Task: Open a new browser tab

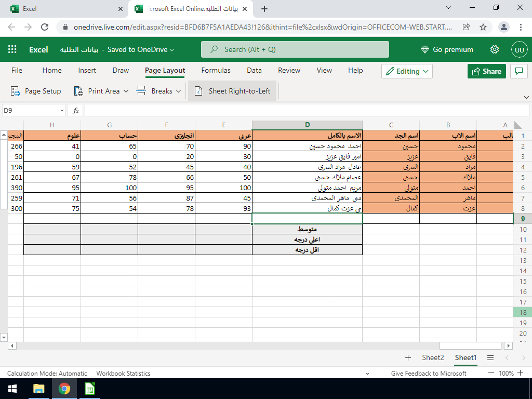Action: 264,9
